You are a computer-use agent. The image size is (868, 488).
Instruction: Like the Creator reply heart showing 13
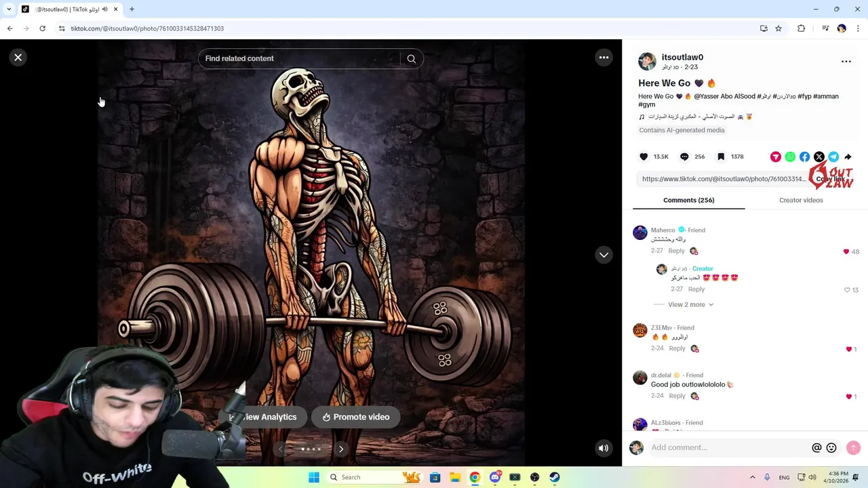846,290
